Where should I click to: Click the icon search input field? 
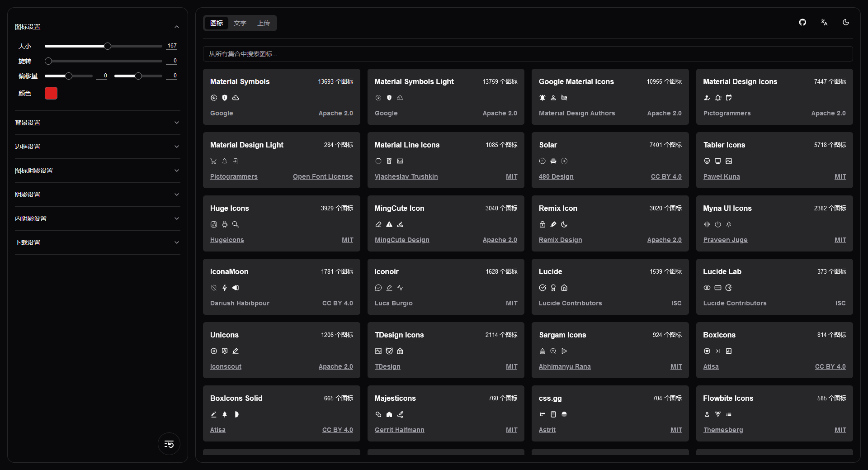click(528, 54)
